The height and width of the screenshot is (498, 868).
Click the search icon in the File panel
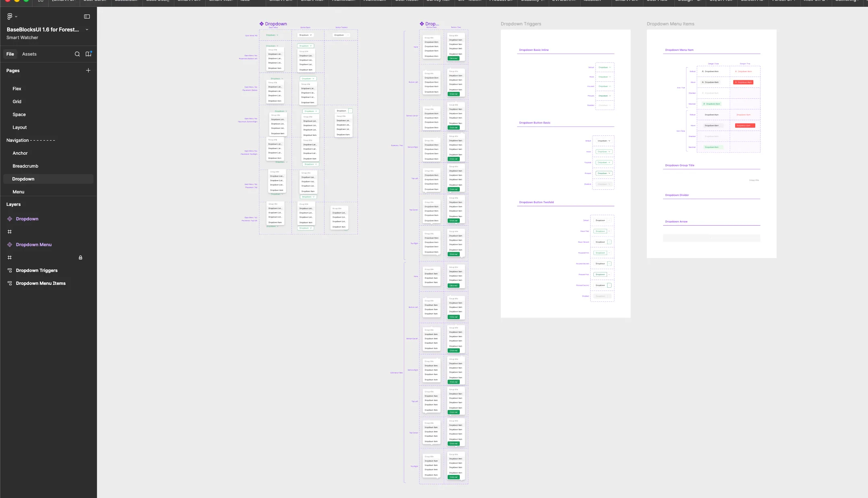coord(77,54)
